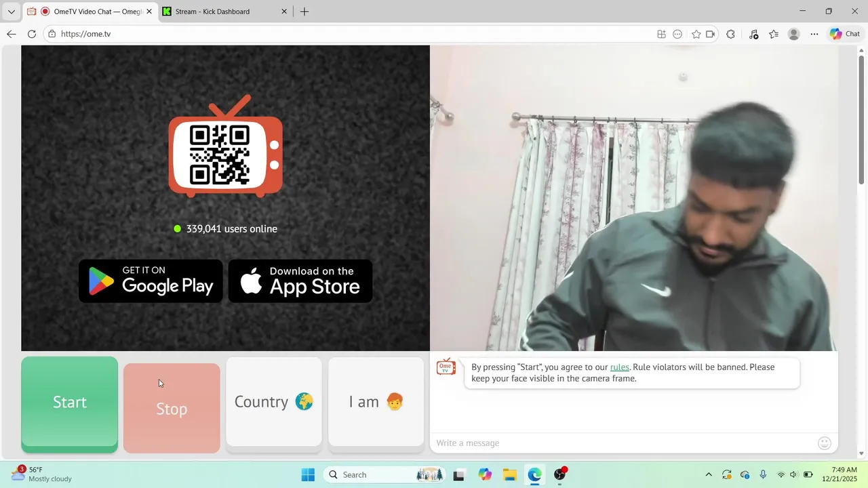
Task: Open File Explorer from the taskbar
Action: [x=510, y=474]
